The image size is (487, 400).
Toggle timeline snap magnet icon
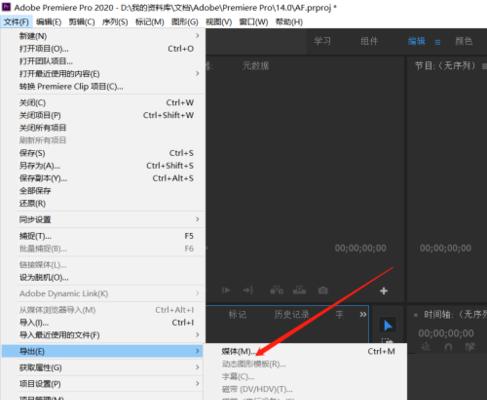pos(448,347)
